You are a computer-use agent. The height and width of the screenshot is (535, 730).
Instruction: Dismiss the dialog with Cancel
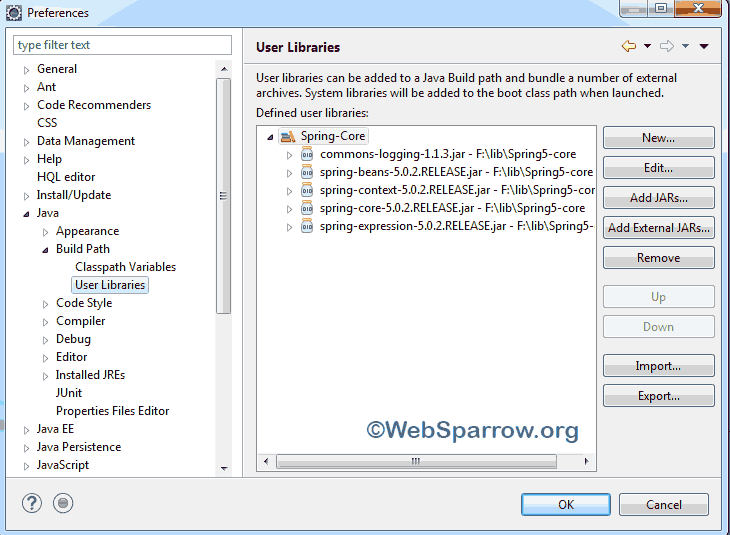point(663,505)
